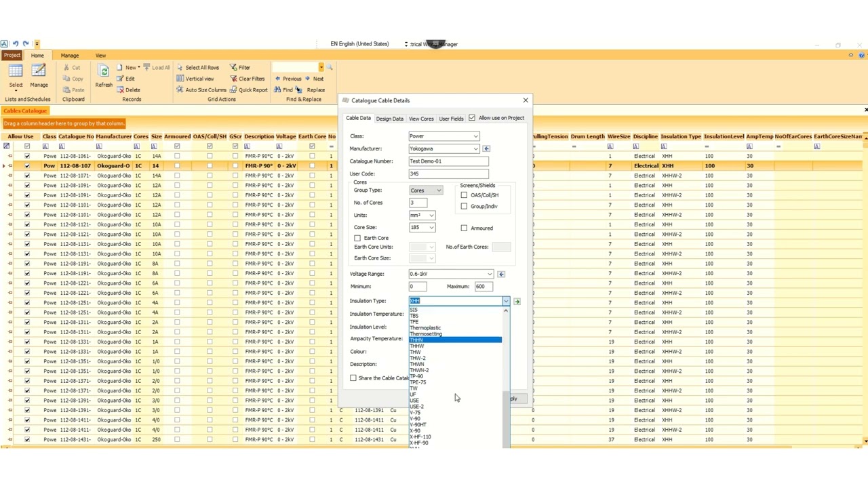Edit the selected record
868x488 pixels.
coord(125,79)
